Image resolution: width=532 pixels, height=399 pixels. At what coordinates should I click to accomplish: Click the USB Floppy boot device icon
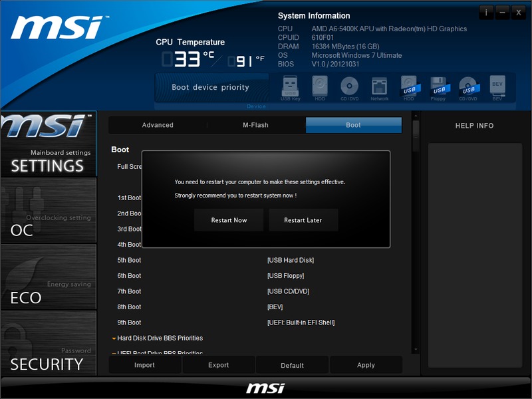click(438, 87)
